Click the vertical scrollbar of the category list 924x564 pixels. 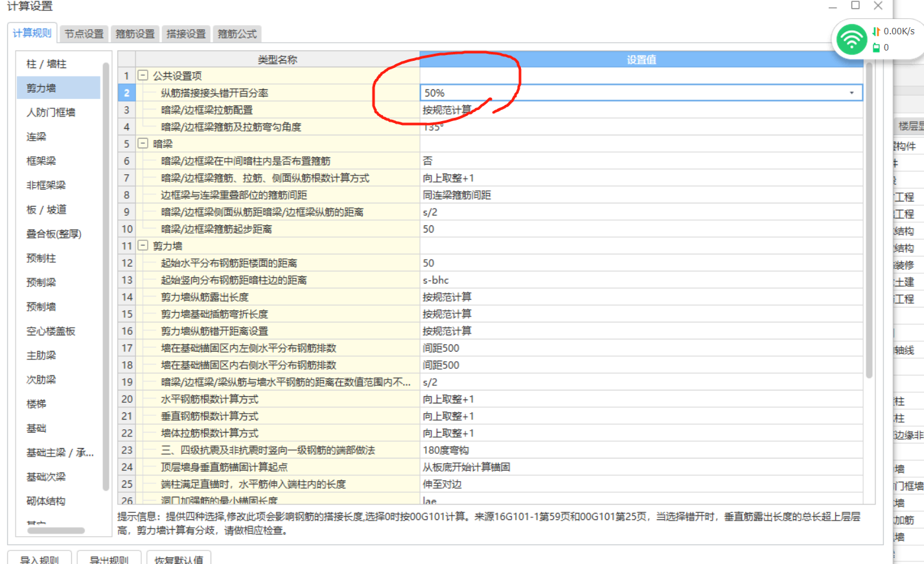[106, 276]
